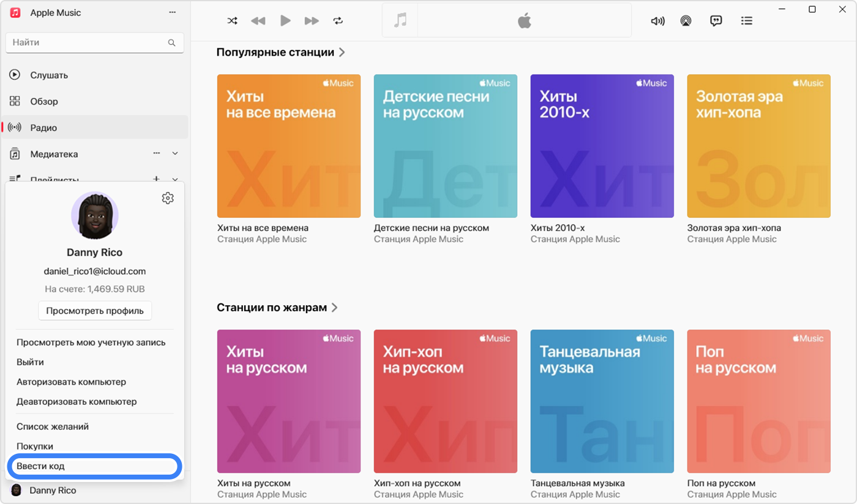This screenshot has width=857, height=504.
Task: Open the AirPlay output menu
Action: [x=686, y=21]
